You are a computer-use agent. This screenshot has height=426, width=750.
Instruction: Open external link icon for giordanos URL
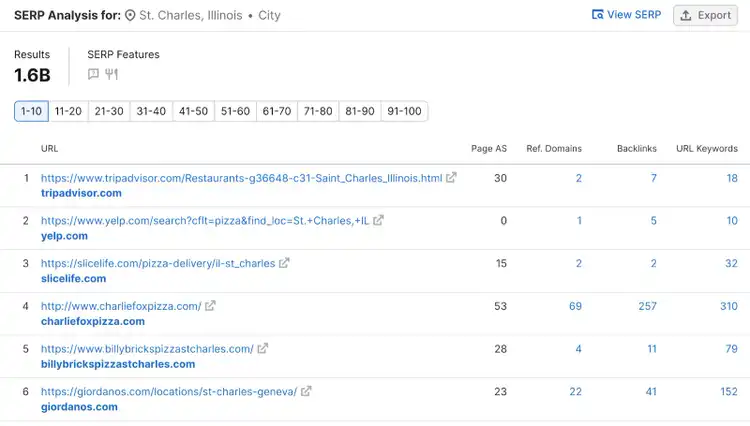pos(306,391)
